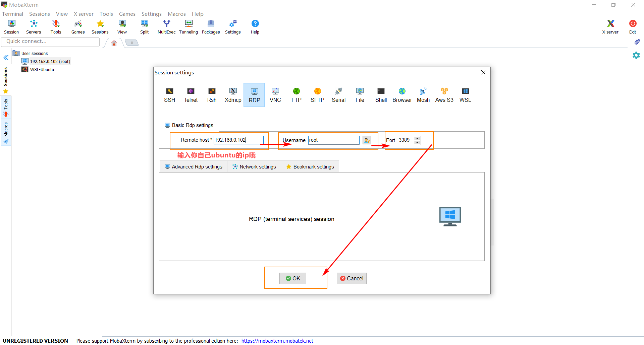Viewport: 644px width, 345px height.
Task: Click the Remote host input field
Action: [238, 140]
